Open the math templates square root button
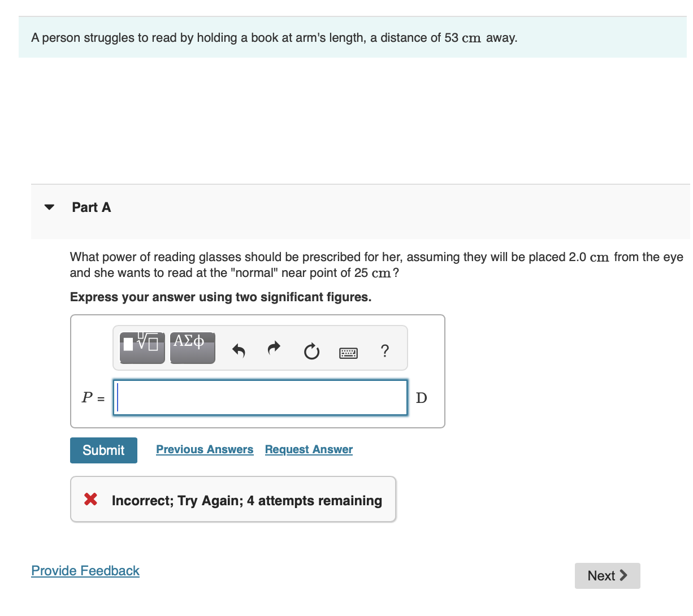 coord(142,348)
